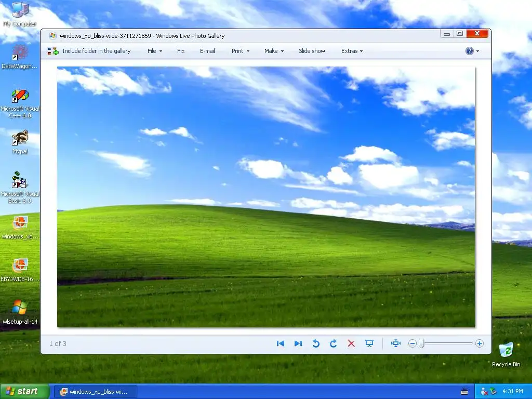Open the Extras dropdown menu
Screen dimensions: 532x399
point(352,51)
